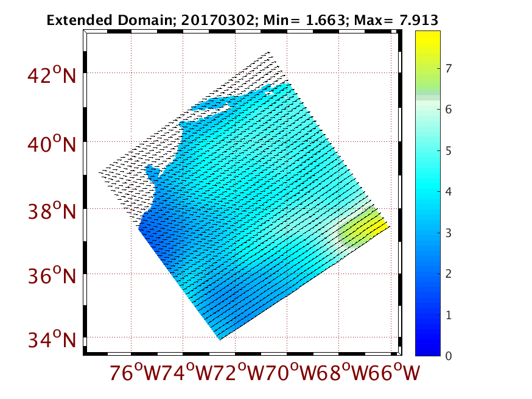This screenshot has height=399, width=532.
Task: Click the dark blue bottom of the colorbar
Action: [428, 347]
